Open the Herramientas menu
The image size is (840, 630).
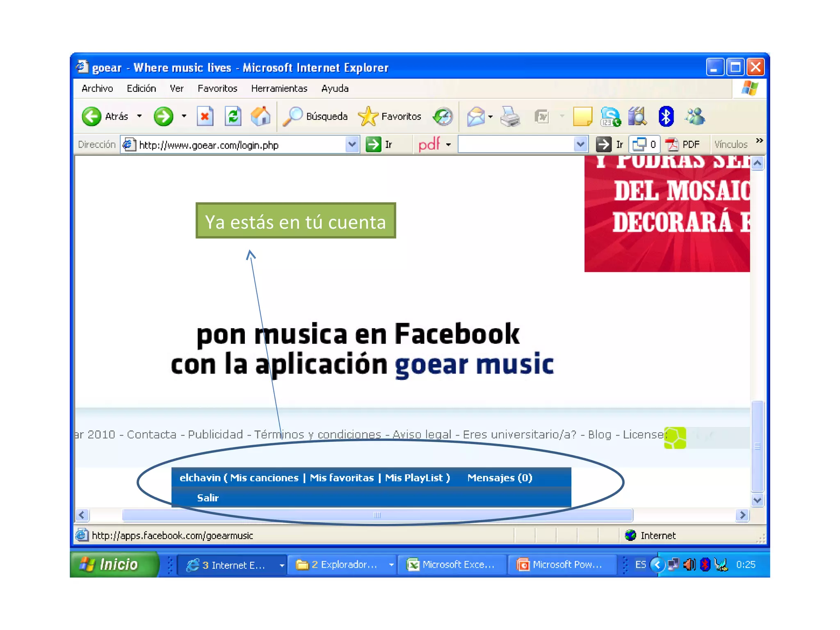coord(279,89)
